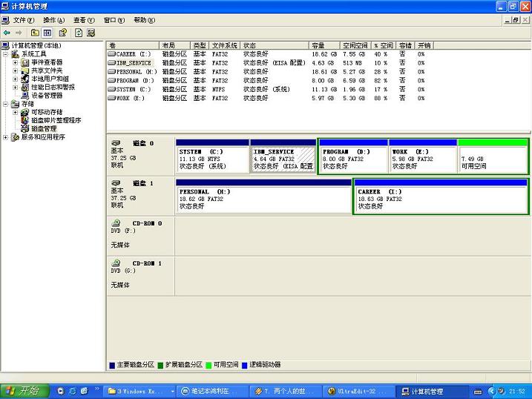Image resolution: width=532 pixels, height=399 pixels.
Task: Click the Back arrow toolbar icon
Action: pos(7,33)
